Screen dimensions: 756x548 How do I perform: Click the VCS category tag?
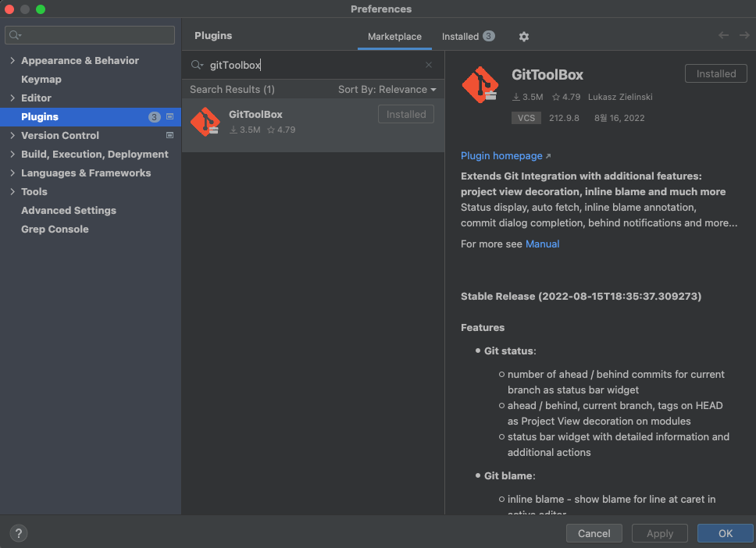click(x=526, y=118)
